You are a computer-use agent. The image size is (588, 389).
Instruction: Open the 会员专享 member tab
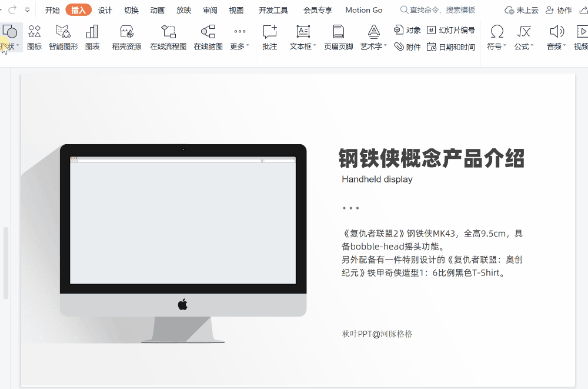click(318, 10)
